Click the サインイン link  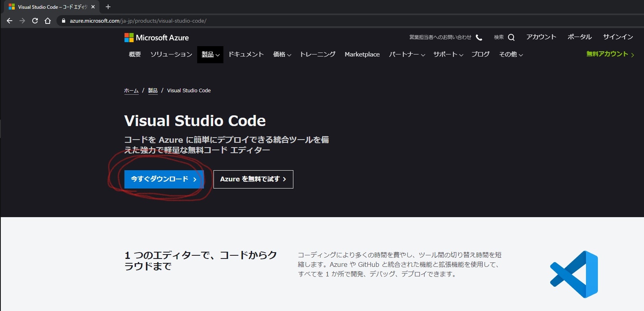pyautogui.click(x=618, y=37)
